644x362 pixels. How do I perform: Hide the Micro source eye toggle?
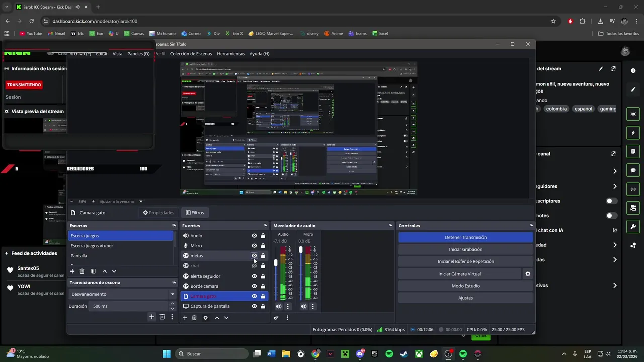[x=254, y=246]
